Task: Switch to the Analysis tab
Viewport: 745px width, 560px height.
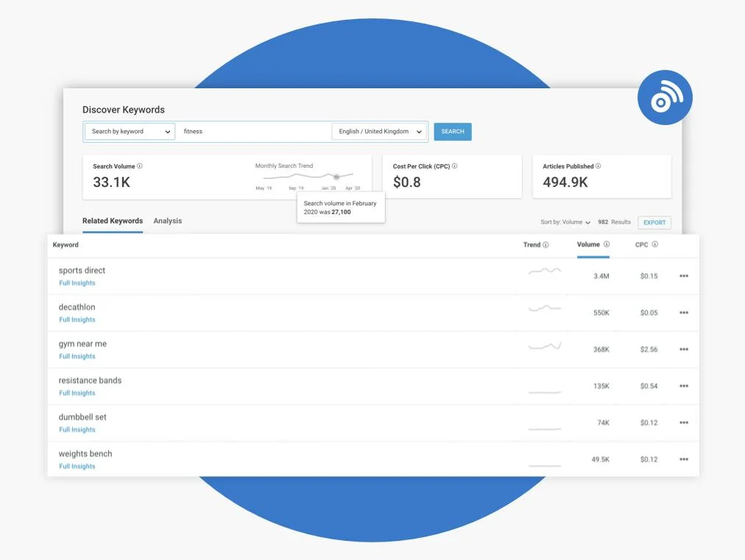Action: click(x=168, y=221)
